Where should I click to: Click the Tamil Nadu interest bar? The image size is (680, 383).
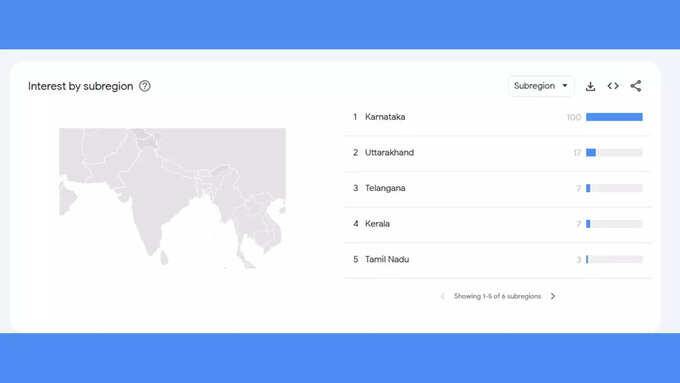(614, 259)
